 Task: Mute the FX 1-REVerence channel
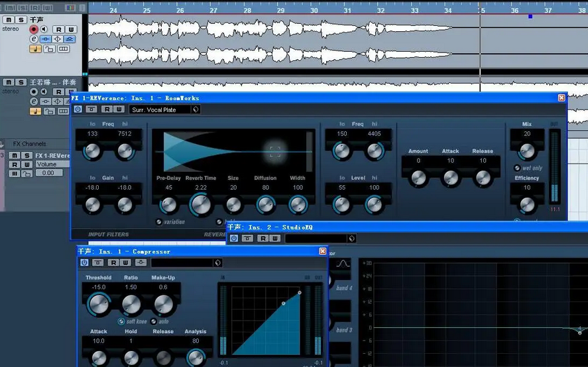14,155
